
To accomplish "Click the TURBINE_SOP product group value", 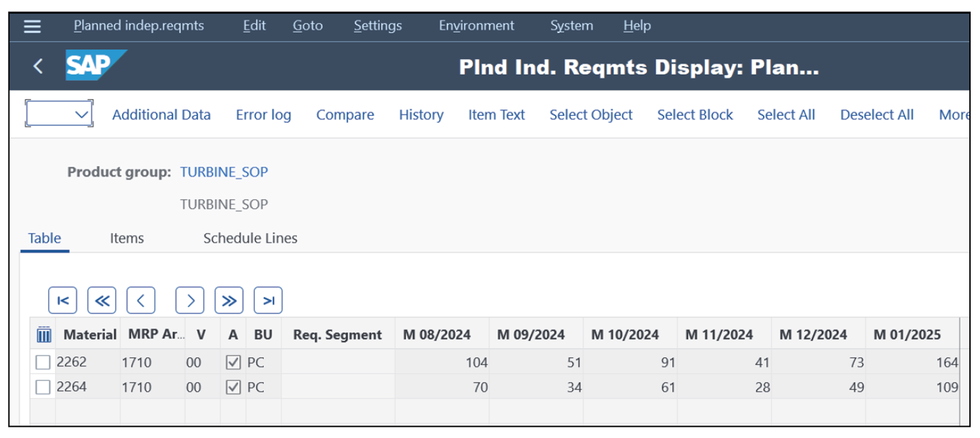I will (x=224, y=172).
